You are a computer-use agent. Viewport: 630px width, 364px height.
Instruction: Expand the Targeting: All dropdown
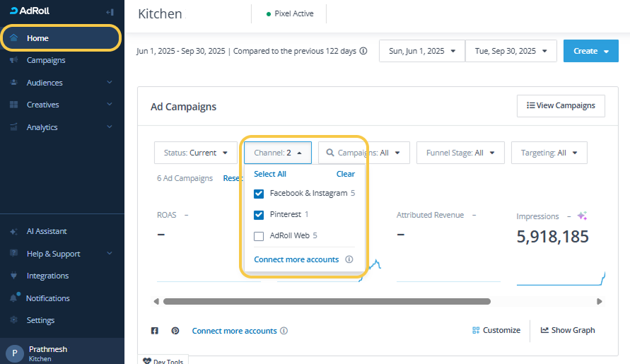click(549, 153)
